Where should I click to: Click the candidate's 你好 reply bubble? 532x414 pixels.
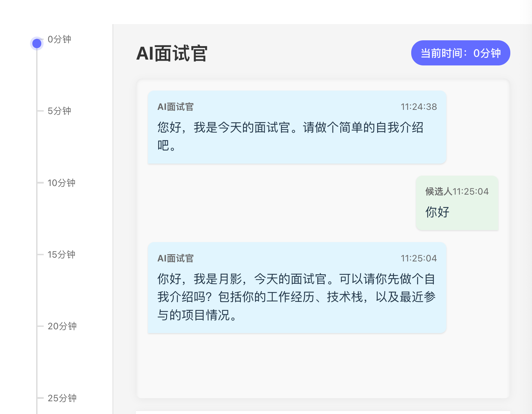pyautogui.click(x=457, y=203)
